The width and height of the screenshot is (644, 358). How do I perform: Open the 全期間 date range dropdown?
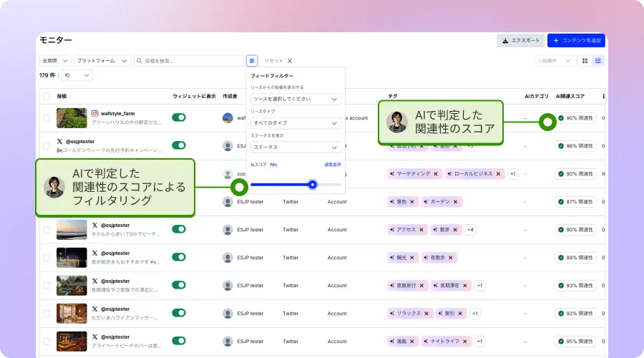[x=55, y=61]
